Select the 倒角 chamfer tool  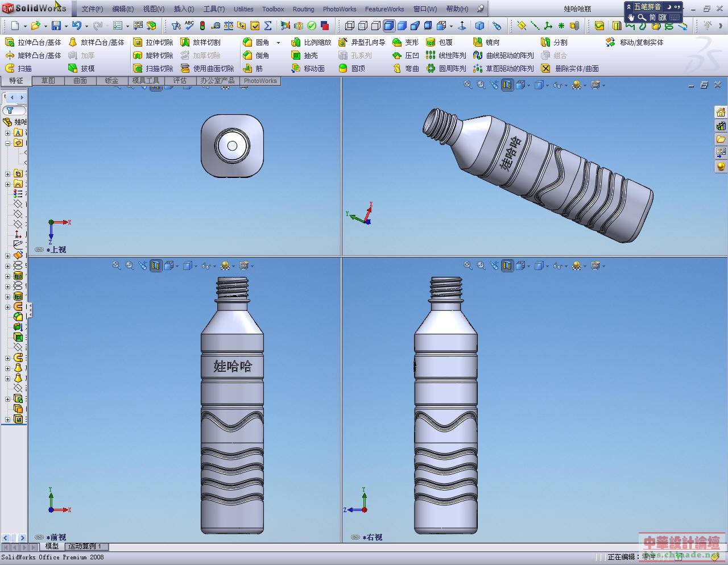(x=256, y=55)
